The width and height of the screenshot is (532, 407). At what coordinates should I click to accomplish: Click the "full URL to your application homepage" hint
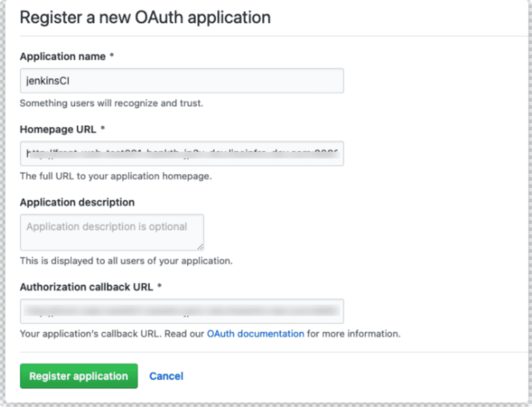(x=116, y=176)
